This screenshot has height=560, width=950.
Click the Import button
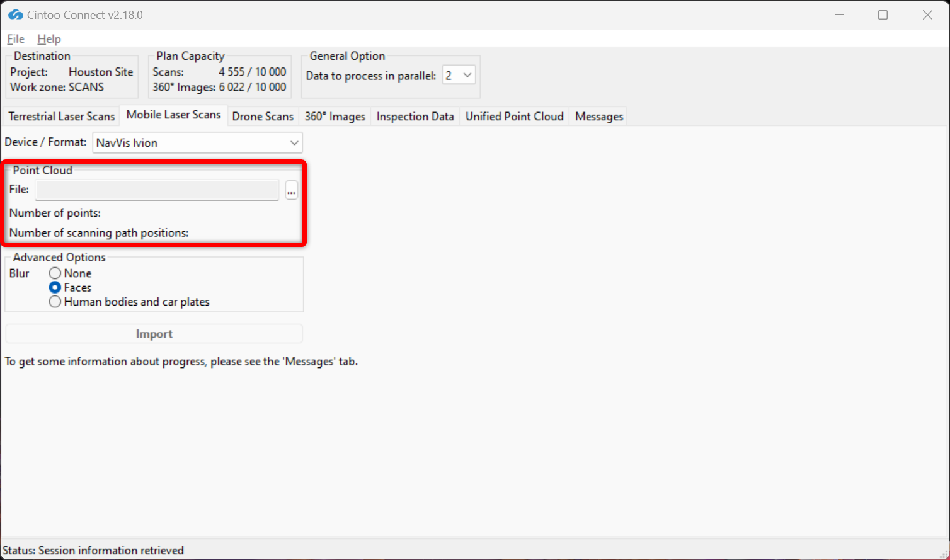tap(154, 334)
